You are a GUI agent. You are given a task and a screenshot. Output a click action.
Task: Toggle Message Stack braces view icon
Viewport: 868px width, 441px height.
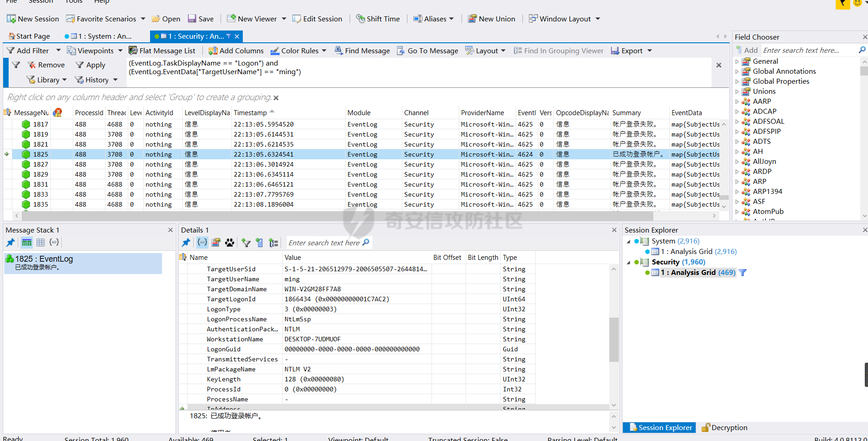54,243
